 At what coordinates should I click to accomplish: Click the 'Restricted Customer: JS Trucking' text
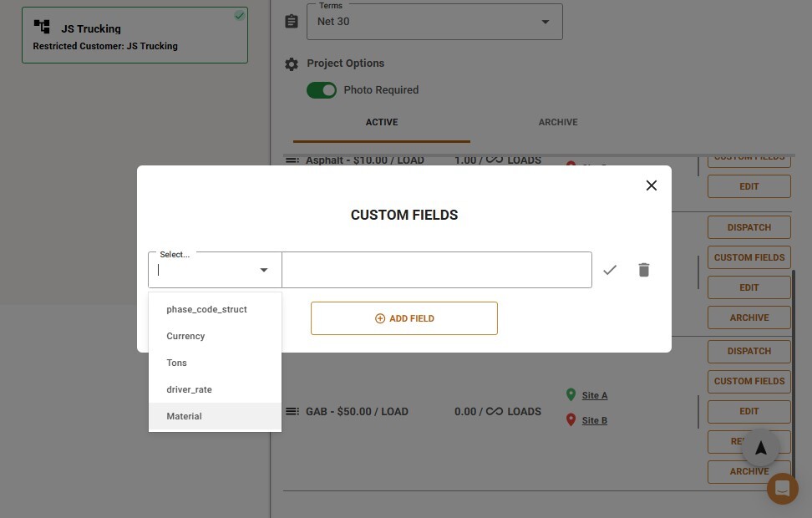pos(105,46)
